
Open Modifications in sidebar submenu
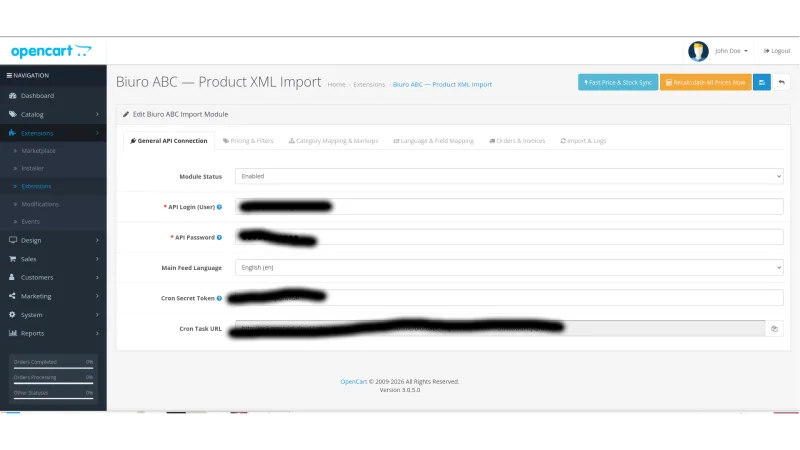(x=40, y=204)
